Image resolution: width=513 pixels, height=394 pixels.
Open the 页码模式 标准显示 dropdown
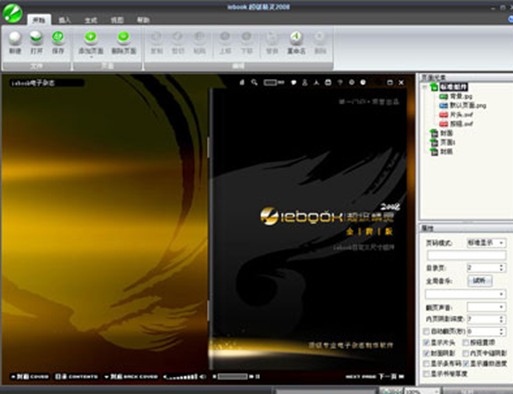pyautogui.click(x=486, y=243)
